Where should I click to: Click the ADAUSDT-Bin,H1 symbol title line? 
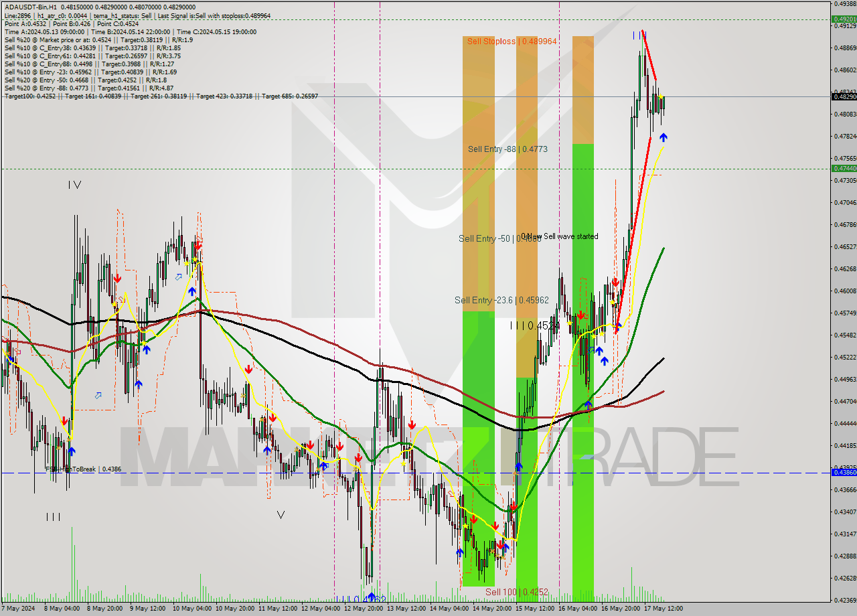point(100,7)
